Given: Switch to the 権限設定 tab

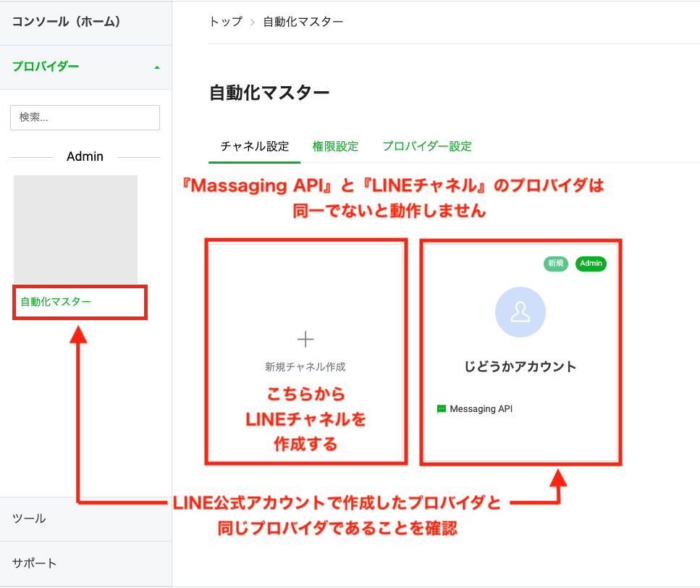Looking at the screenshot, I should 335,146.
